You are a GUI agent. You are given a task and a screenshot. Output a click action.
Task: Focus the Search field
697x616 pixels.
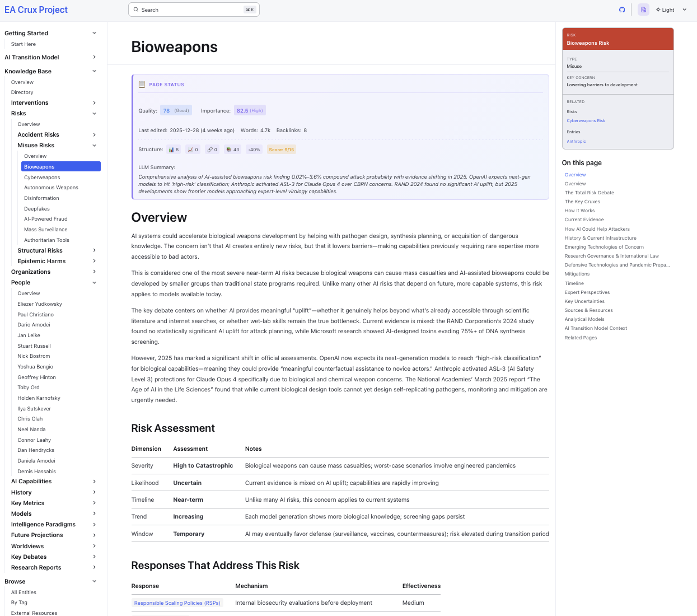pyautogui.click(x=194, y=10)
